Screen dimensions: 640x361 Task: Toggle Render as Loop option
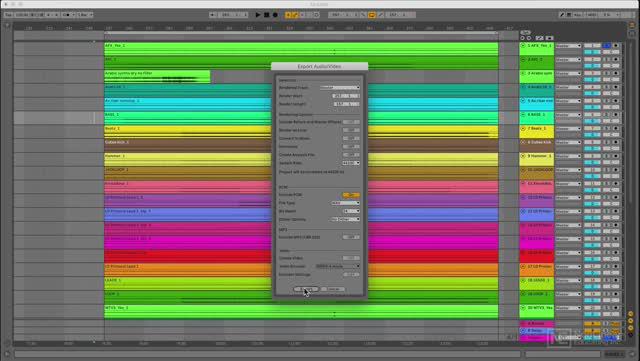351,130
